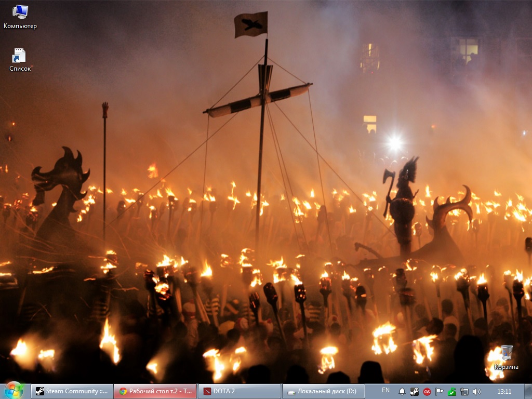Switch to DOTA 2 taskbar window
Viewport: 532px width, 399px height.
[240, 391]
